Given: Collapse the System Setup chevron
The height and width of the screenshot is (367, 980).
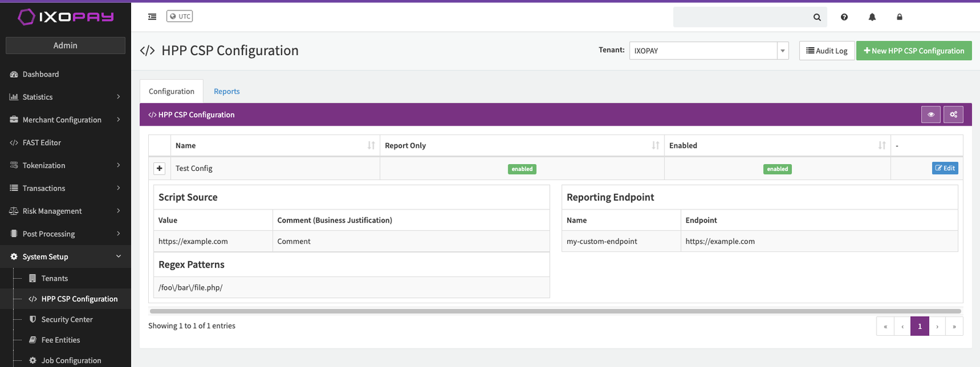Looking at the screenshot, I should (x=118, y=256).
